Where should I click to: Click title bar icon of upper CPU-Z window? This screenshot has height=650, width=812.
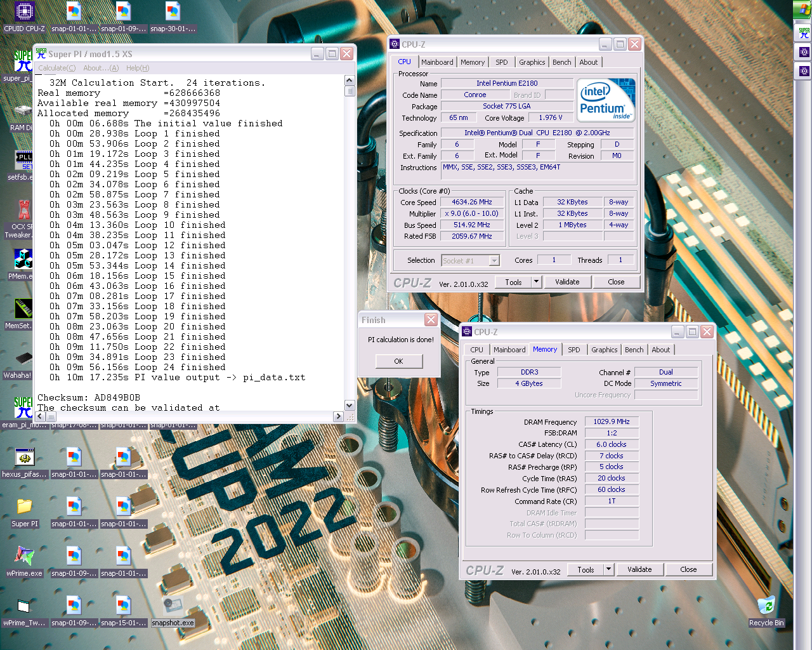(395, 44)
